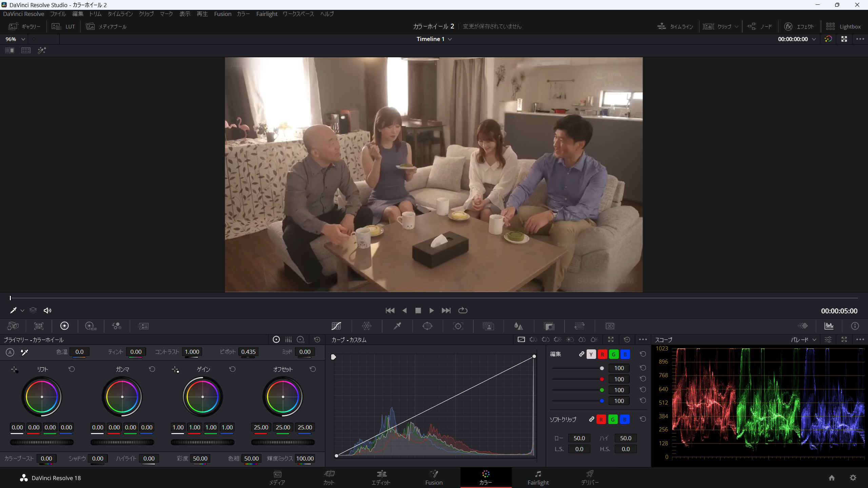Screen dimensions: 868x488
Task: Toggle curve channel link icon
Action: (x=581, y=354)
